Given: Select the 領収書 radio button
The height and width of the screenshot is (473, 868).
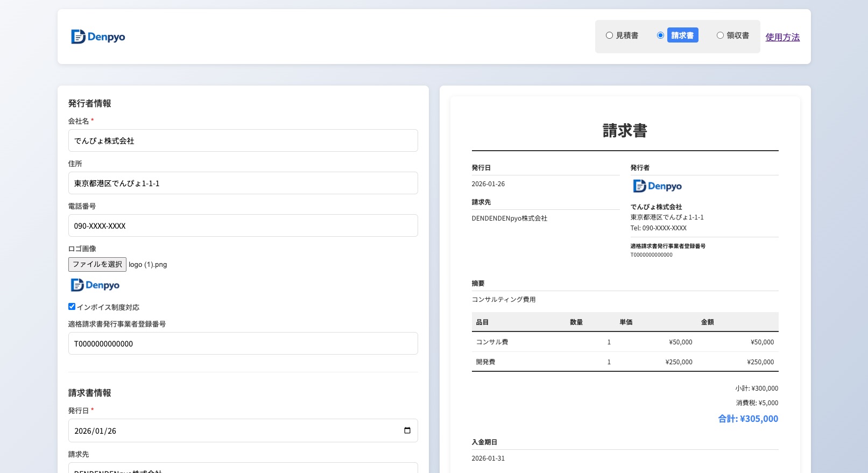Looking at the screenshot, I should (x=720, y=36).
